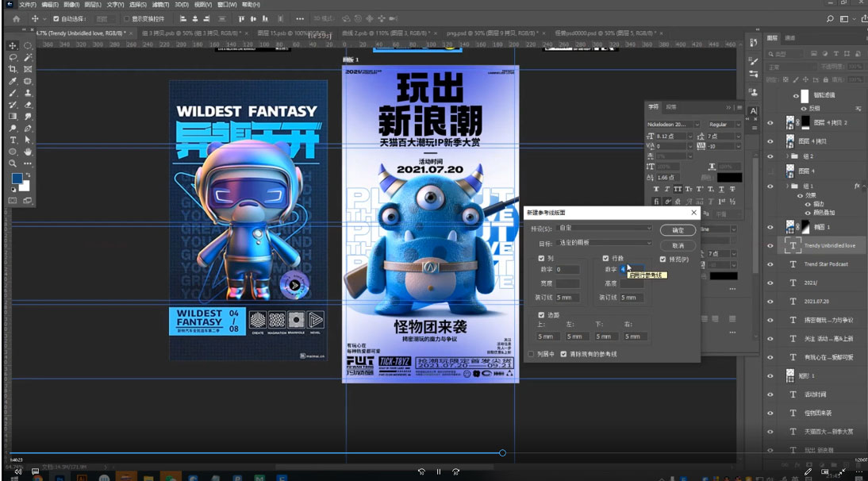Pause the video playback
868x481 pixels.
click(x=439, y=472)
